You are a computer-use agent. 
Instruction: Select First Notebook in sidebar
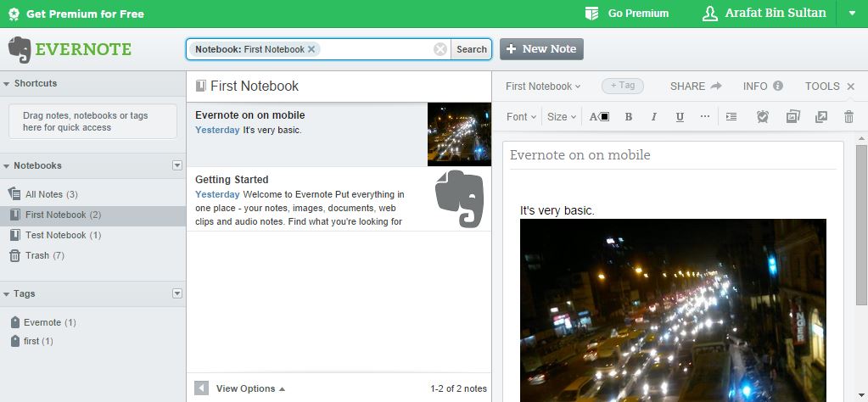pos(93,215)
